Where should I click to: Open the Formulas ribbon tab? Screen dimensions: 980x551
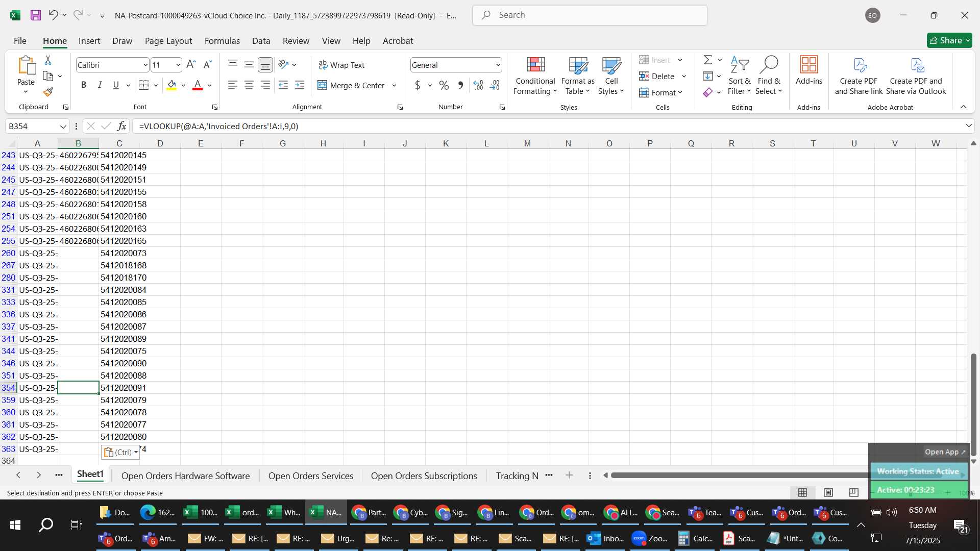click(222, 41)
